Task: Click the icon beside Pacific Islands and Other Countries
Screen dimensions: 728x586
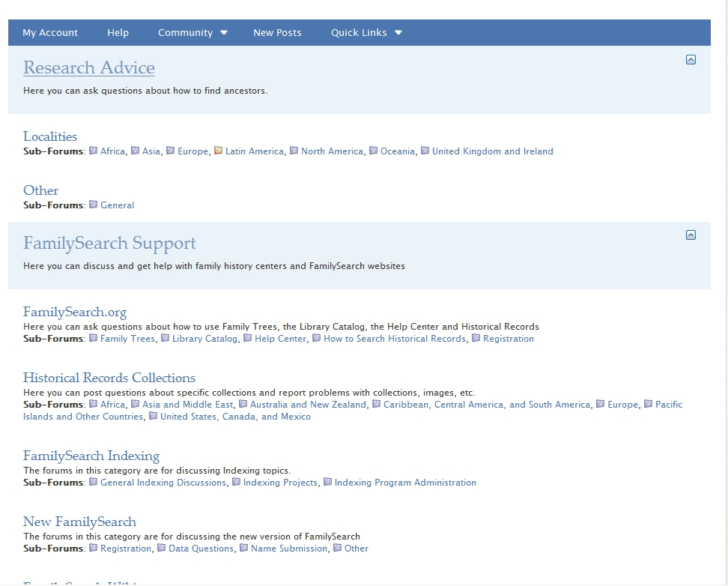Action: (x=648, y=404)
